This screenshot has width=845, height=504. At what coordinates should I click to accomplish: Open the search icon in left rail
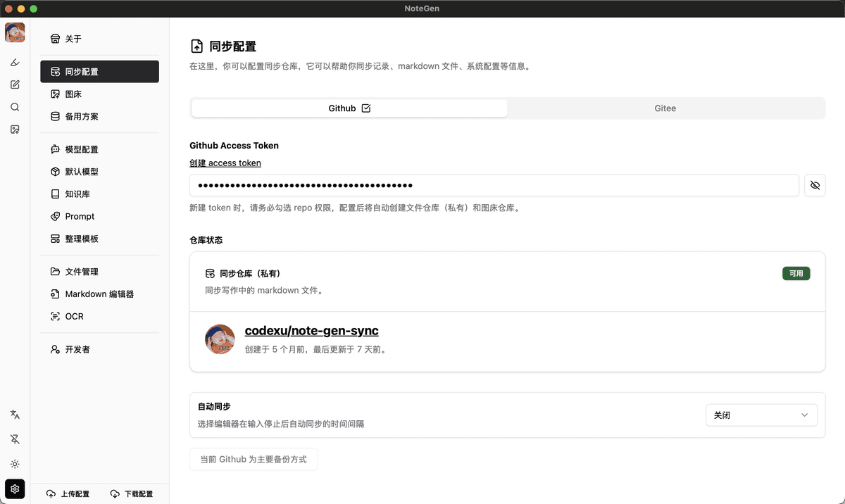[x=15, y=107]
